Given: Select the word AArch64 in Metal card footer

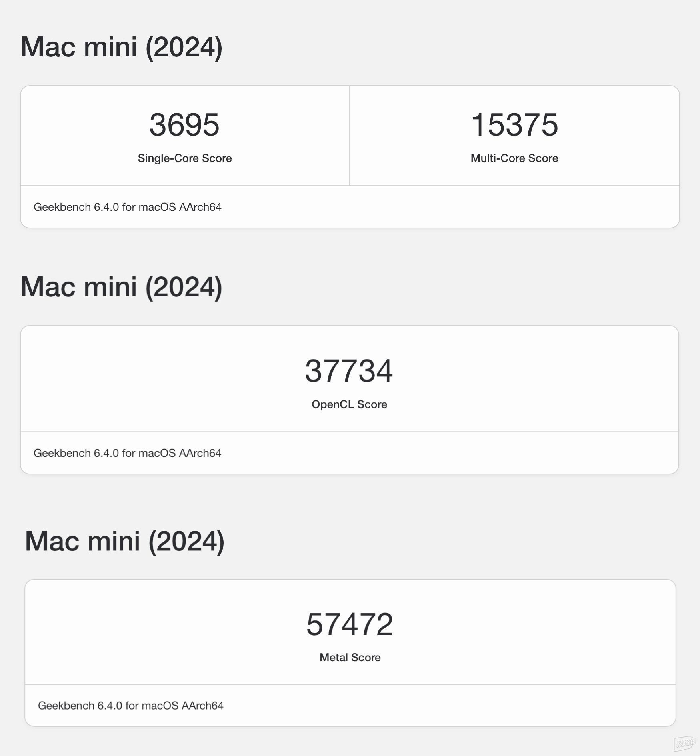Looking at the screenshot, I should pos(202,706).
